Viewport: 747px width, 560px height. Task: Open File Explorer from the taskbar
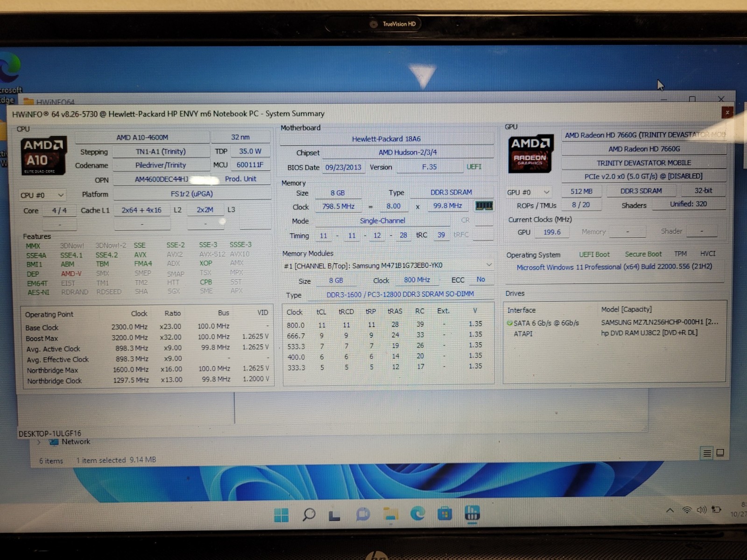(390, 514)
